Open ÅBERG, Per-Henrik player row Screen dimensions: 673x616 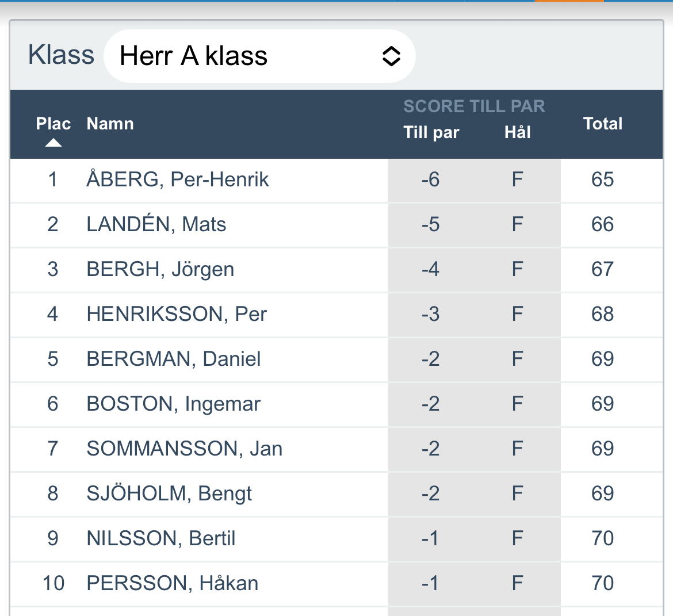coord(177,179)
